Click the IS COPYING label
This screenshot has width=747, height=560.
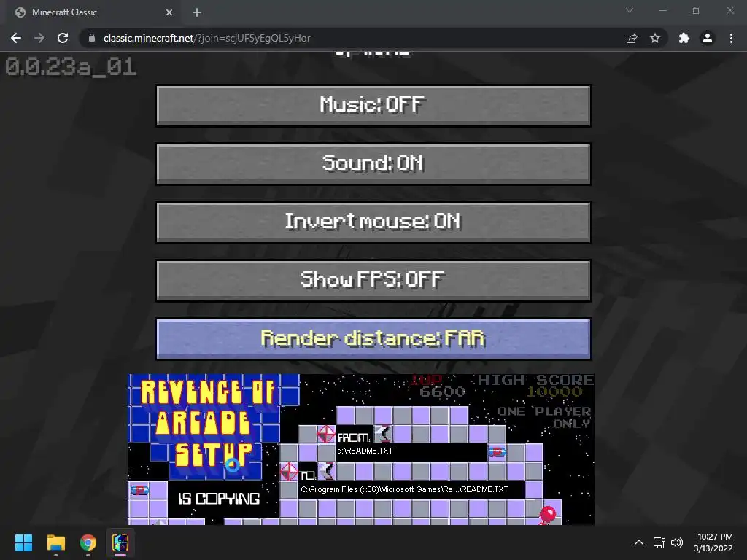click(x=219, y=499)
